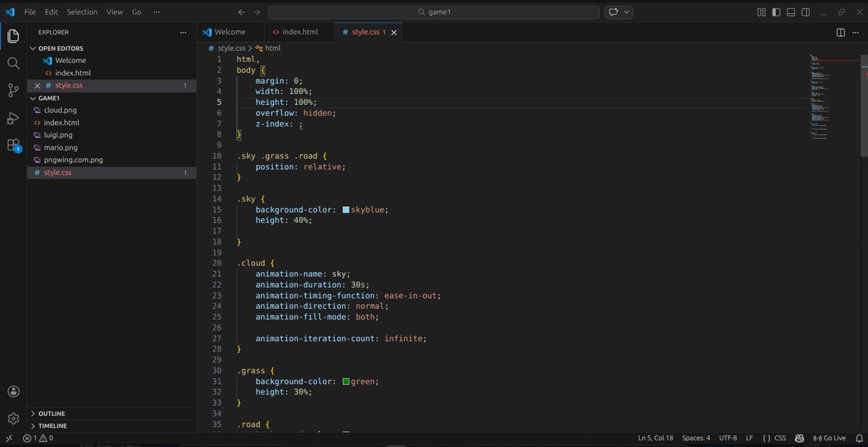This screenshot has height=447, width=868.
Task: Click the LF end-of-line selector
Action: click(749, 438)
